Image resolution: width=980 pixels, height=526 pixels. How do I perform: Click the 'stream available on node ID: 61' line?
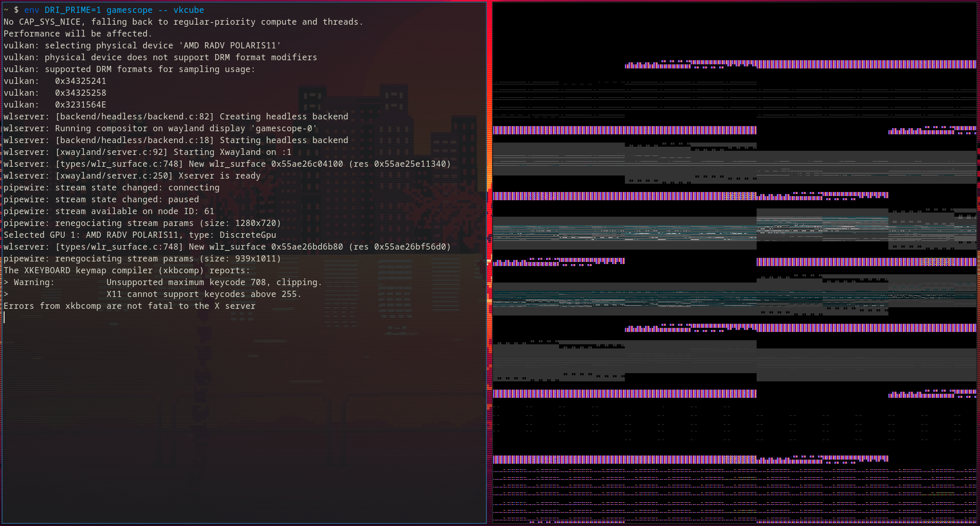pos(109,212)
